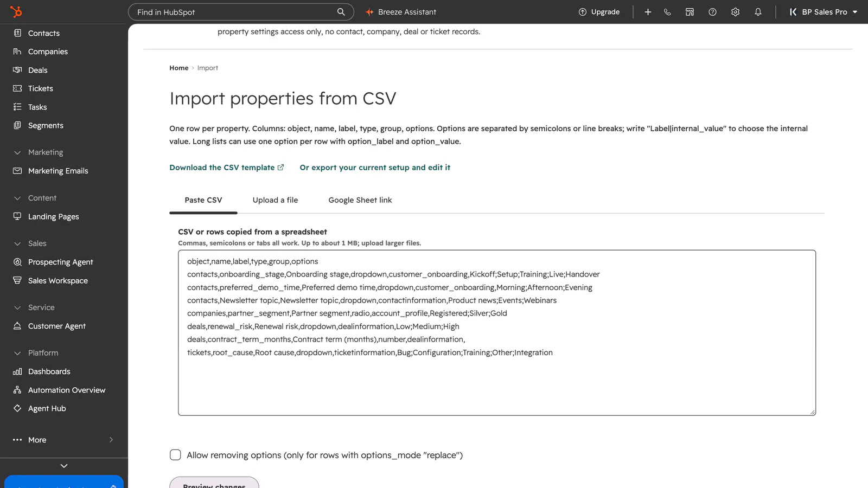Click the Contacts sidebar icon
The height and width of the screenshot is (488, 868).
click(x=17, y=33)
